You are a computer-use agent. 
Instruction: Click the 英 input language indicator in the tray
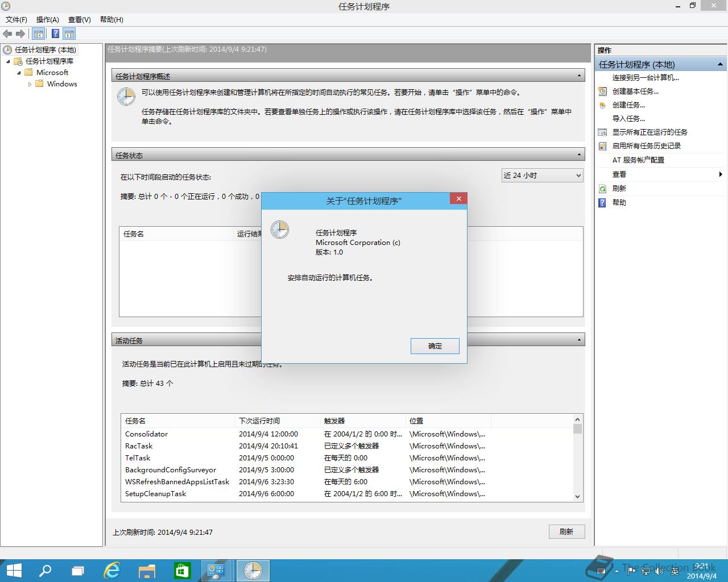click(x=675, y=571)
